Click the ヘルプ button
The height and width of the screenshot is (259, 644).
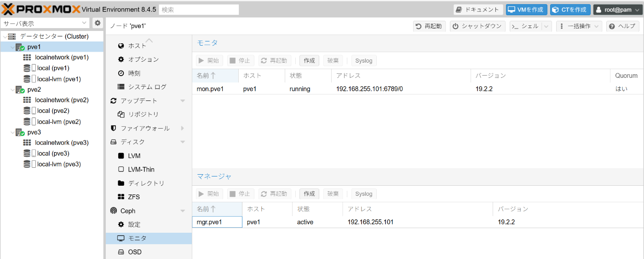pyautogui.click(x=622, y=26)
